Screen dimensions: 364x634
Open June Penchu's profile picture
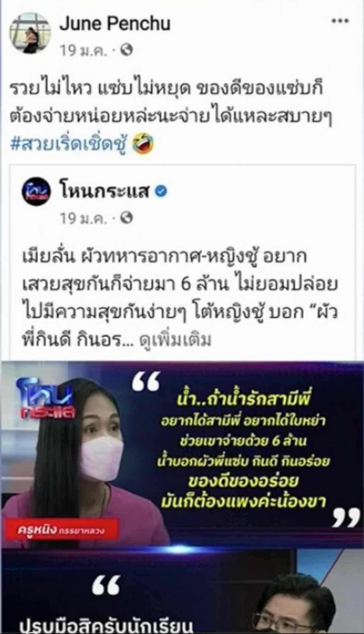[30, 33]
